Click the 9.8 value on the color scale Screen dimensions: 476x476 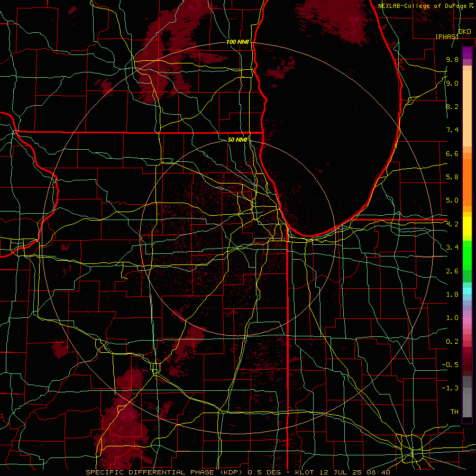click(x=452, y=59)
